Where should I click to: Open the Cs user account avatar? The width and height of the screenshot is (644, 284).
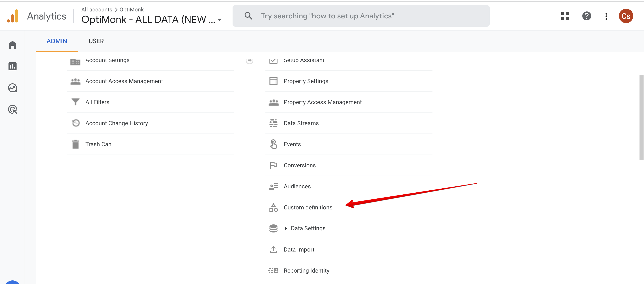click(x=626, y=16)
